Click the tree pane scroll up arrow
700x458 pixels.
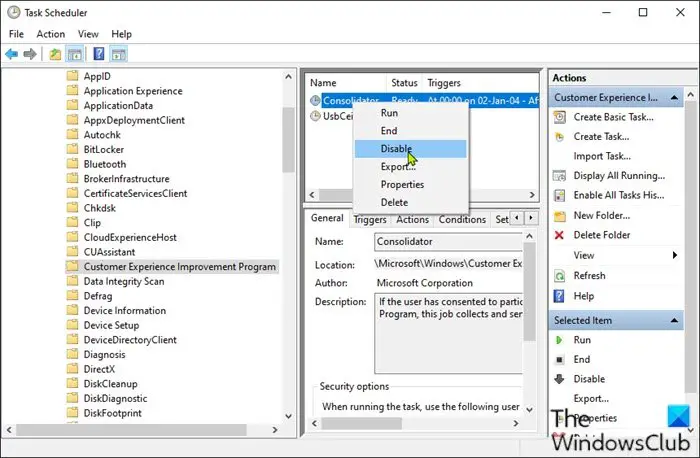tap(288, 77)
